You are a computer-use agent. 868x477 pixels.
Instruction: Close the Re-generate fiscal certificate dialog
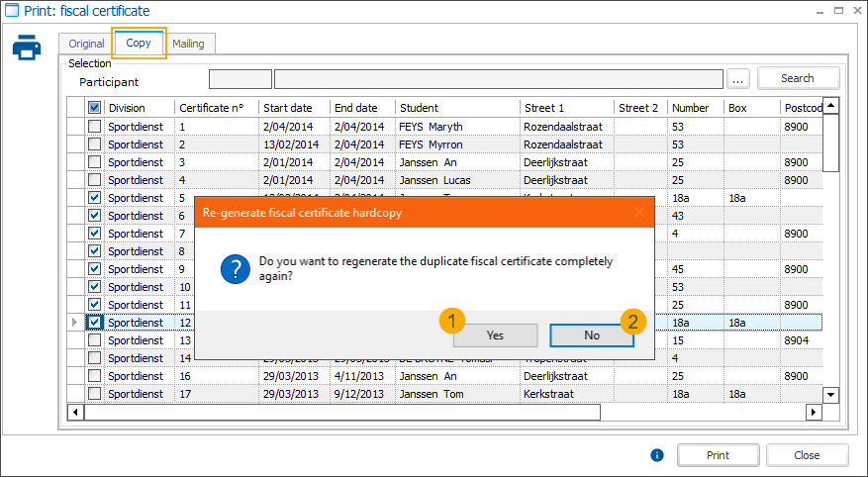(639, 212)
